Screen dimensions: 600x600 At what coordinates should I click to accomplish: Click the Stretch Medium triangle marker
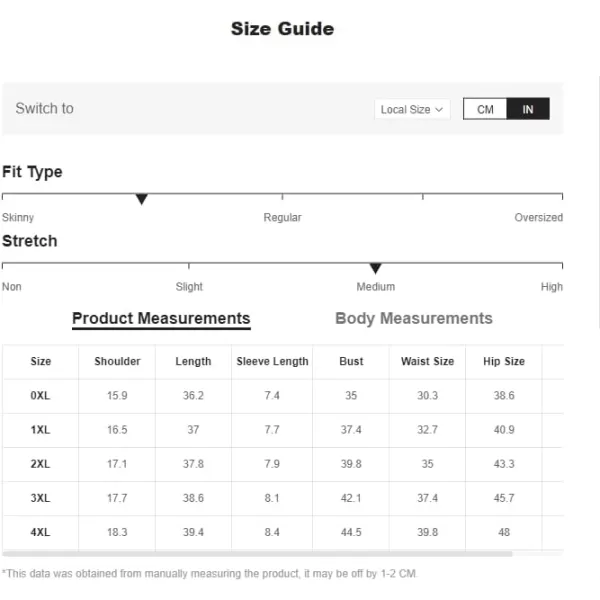375,268
